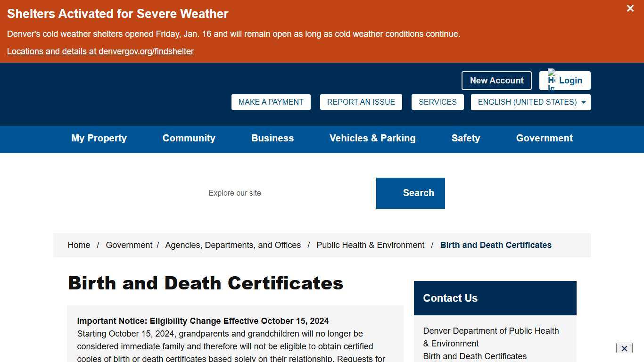The width and height of the screenshot is (644, 362).
Task: Click Agencies, Departments, and Offices breadcrumb
Action: (233, 245)
